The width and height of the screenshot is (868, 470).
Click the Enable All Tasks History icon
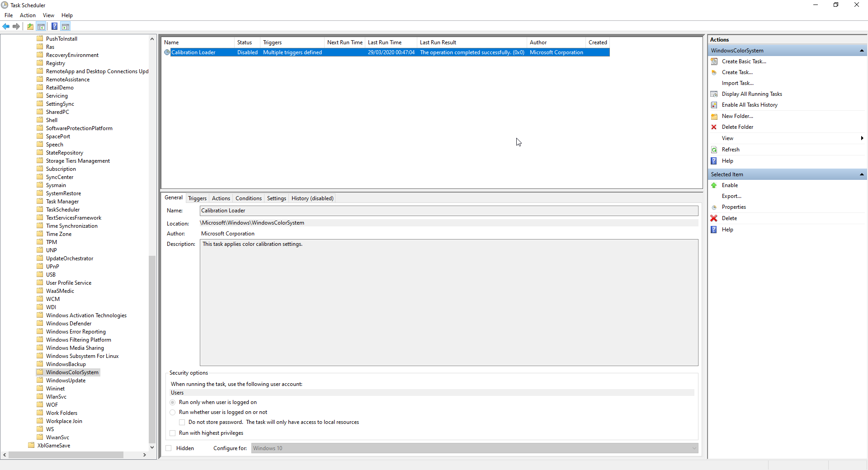(x=714, y=105)
